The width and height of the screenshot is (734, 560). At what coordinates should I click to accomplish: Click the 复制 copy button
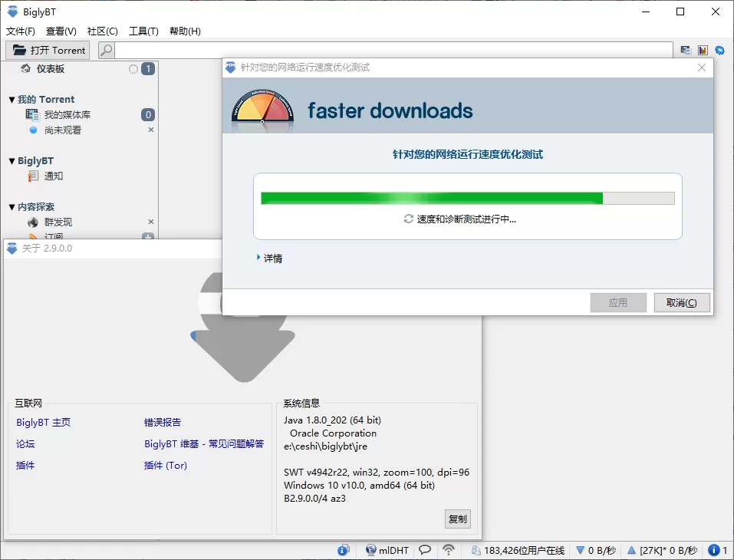point(457,519)
